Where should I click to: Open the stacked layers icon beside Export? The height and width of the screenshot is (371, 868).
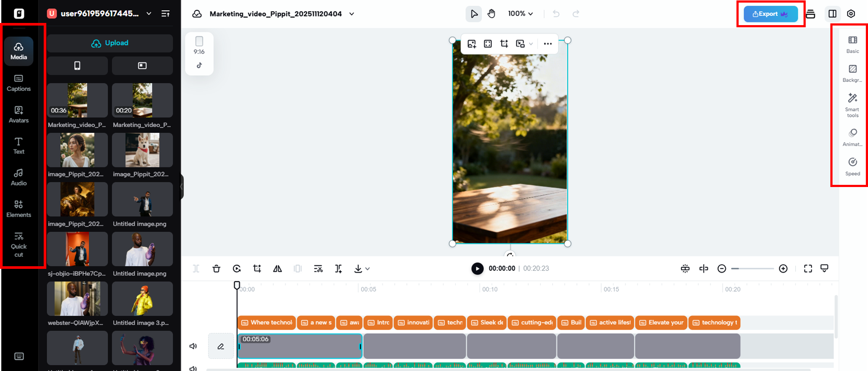(810, 14)
